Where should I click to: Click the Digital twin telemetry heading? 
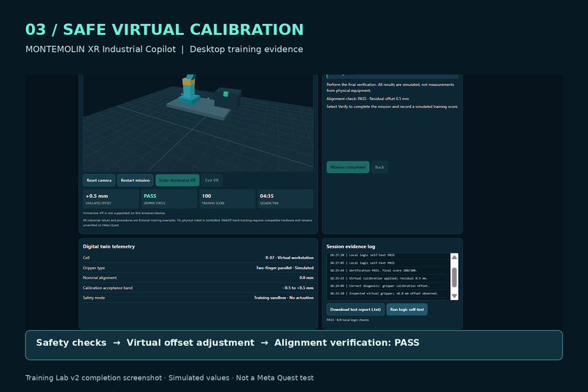pos(109,247)
